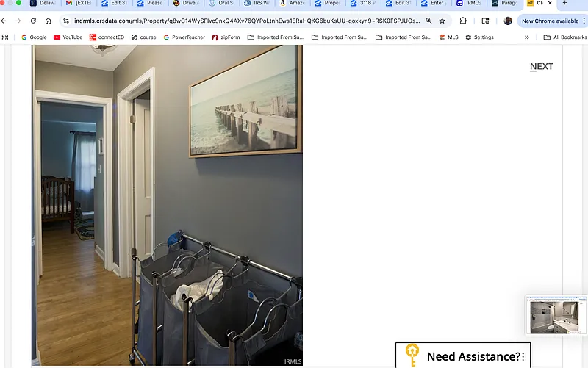Click the NEXT photo link
Viewport: 588px width, 368px height.
click(x=542, y=66)
